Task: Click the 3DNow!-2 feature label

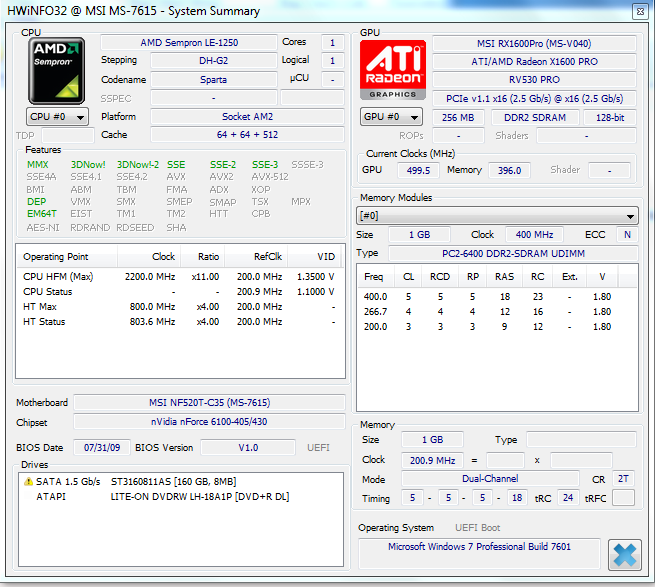Action: click(x=138, y=165)
